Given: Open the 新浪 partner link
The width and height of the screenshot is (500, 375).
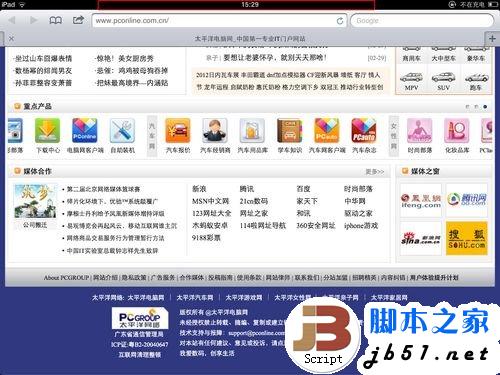Looking at the screenshot, I should [x=199, y=189].
